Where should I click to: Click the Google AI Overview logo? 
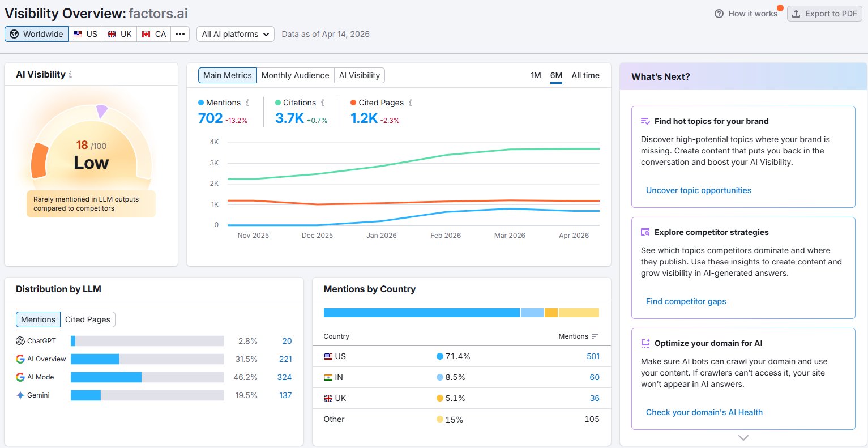click(20, 359)
